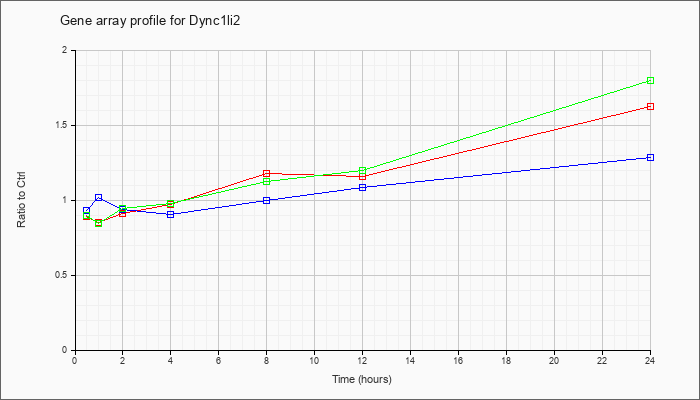Click the 24 tick label on x-axis
This screenshot has width=700, height=400.
[x=650, y=359]
